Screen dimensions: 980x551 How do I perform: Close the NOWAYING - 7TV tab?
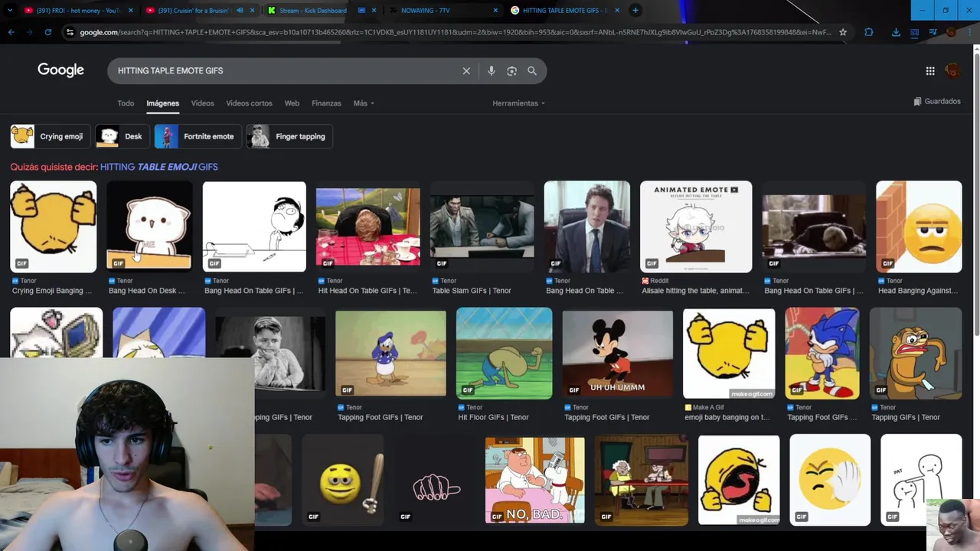tap(495, 10)
